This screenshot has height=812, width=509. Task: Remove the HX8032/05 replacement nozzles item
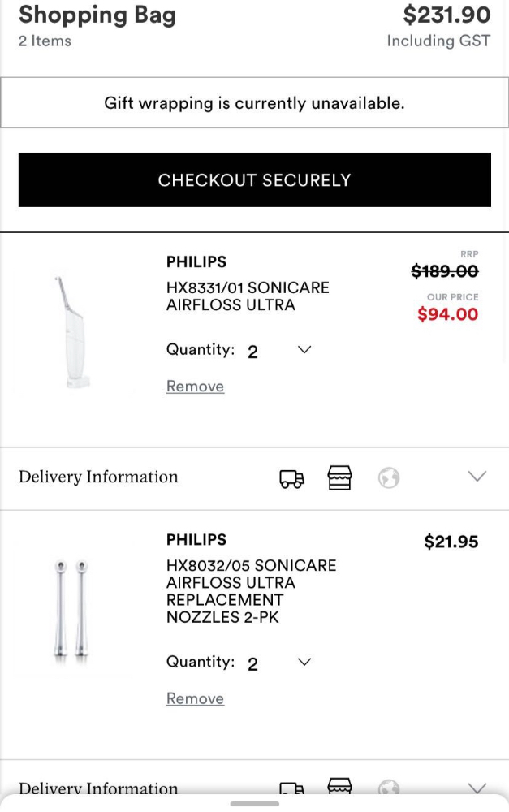195,699
